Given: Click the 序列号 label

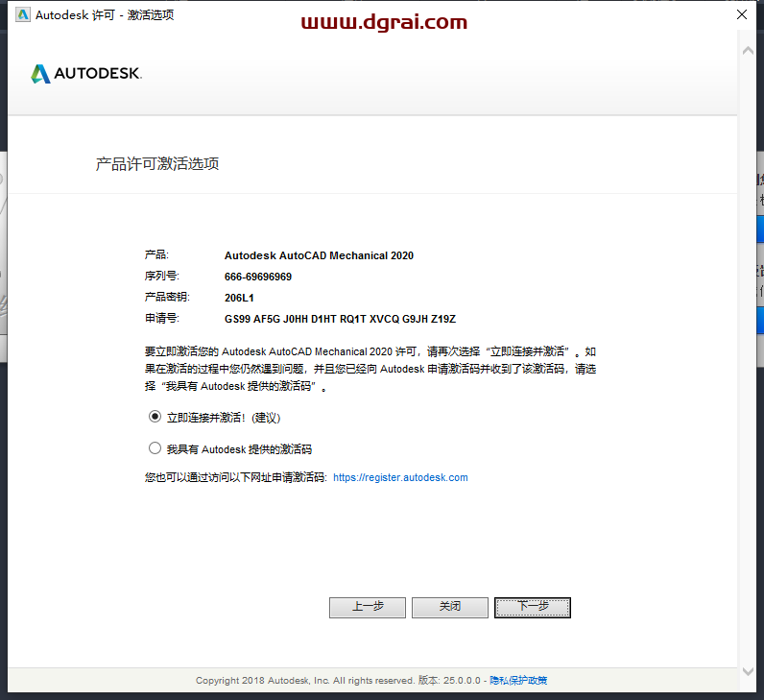Looking at the screenshot, I should click(x=162, y=276).
